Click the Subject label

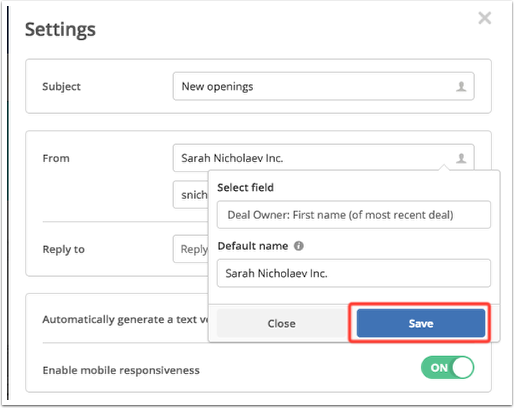[61, 87]
